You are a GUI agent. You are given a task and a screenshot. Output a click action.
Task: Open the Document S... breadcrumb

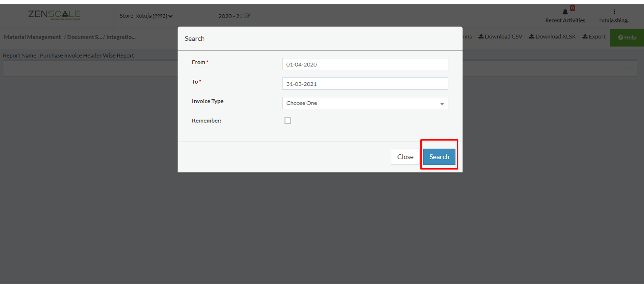[85, 37]
